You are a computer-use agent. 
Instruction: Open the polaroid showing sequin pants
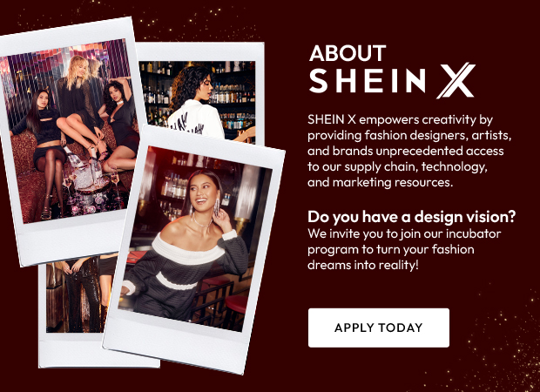click(x=78, y=310)
